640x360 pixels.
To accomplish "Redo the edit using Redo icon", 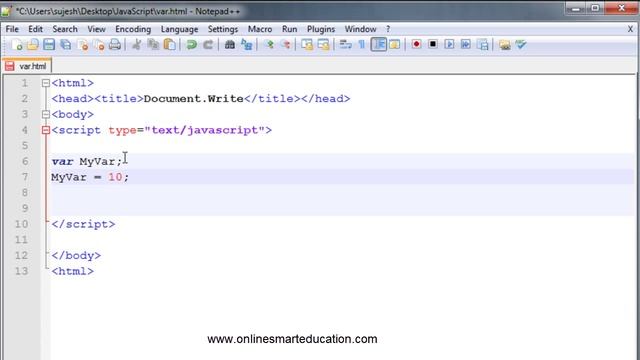I will tap(208, 44).
